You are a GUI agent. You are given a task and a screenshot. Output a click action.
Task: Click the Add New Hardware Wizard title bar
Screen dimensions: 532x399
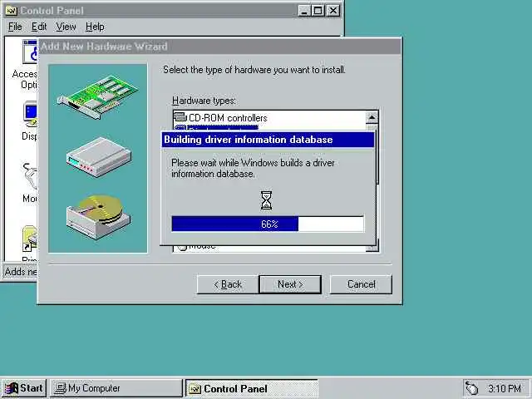[x=219, y=47]
